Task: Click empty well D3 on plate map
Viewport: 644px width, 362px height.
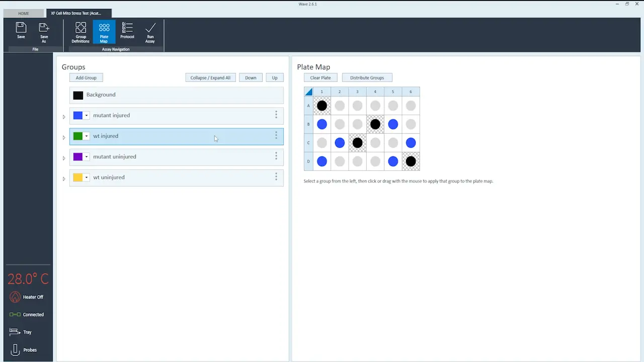Action: [357, 161]
